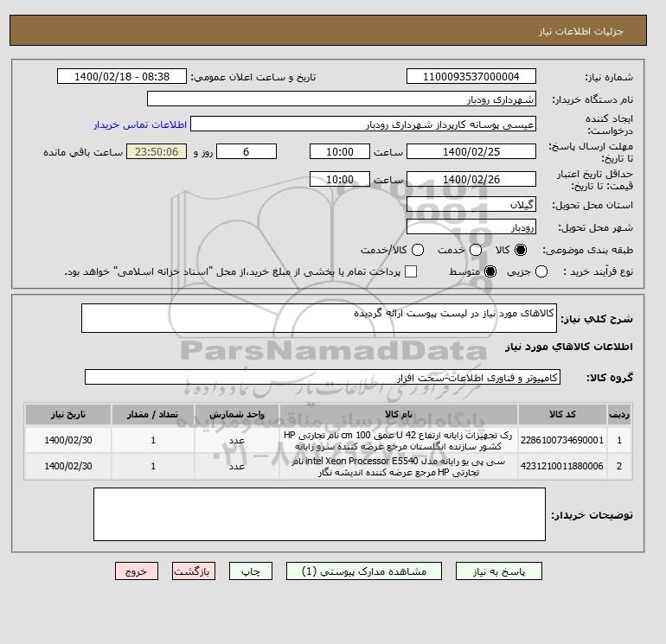The height and width of the screenshot is (644, 666).
Task: Click the price validity date 1400/02/26
Action: tap(471, 179)
